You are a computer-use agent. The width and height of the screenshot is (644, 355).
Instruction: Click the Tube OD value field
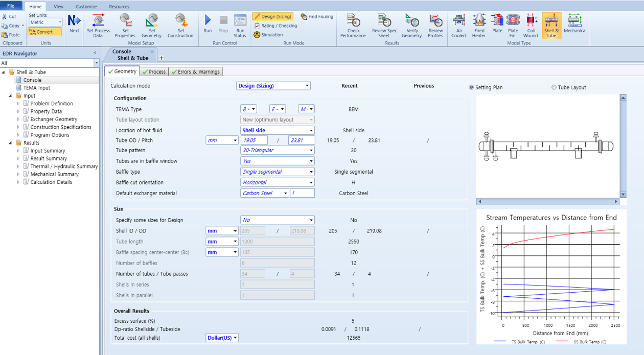[x=255, y=140]
